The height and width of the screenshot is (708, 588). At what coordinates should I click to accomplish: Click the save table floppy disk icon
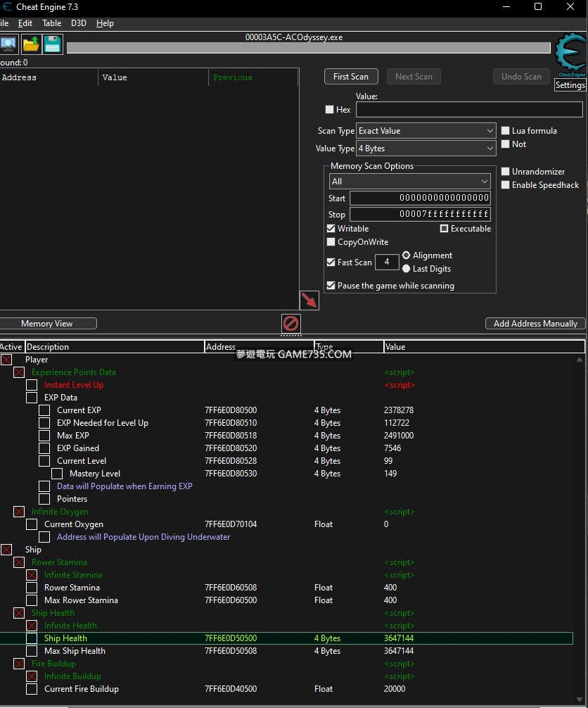click(x=53, y=44)
